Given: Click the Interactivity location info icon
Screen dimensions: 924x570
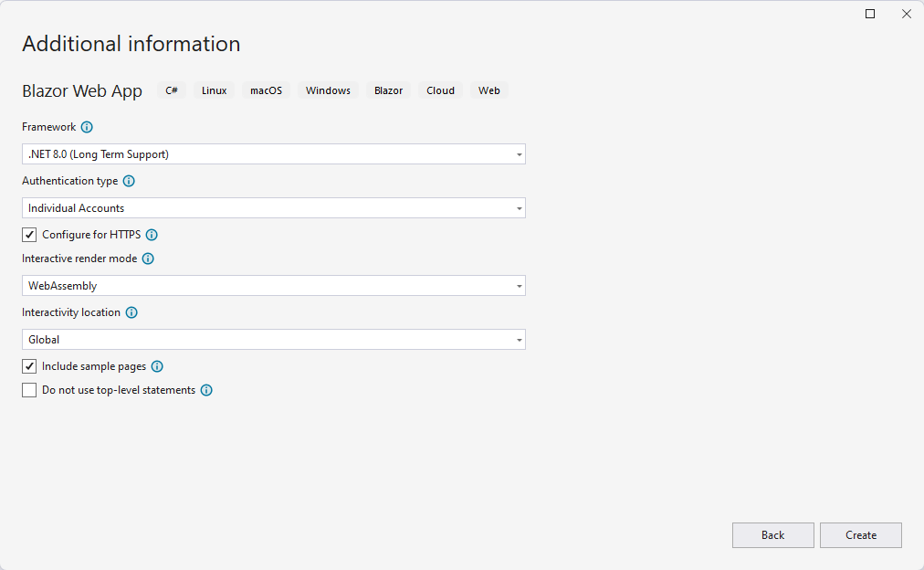Looking at the screenshot, I should click(131, 312).
